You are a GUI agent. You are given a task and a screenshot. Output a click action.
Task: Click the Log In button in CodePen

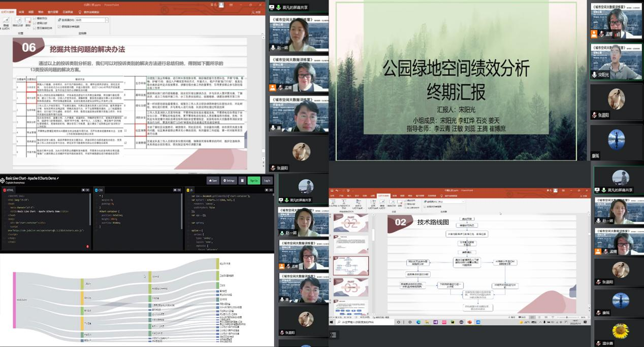tap(267, 180)
